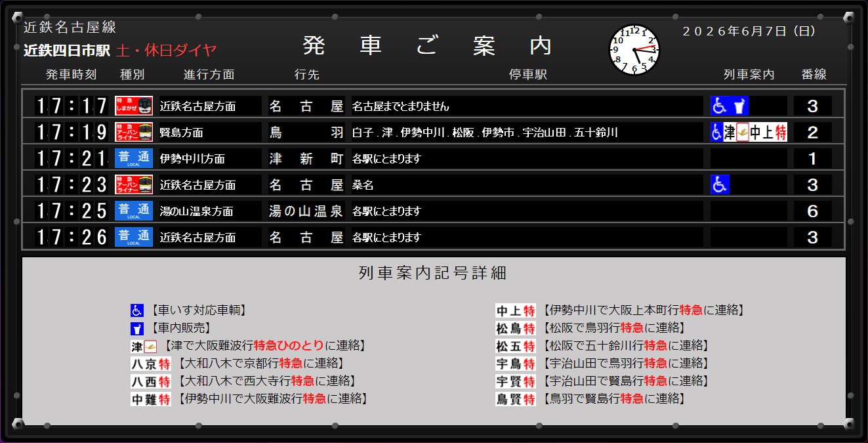Click the blue 普通 LOCAL badge at 17:21
The image size is (868, 443).
click(134, 158)
